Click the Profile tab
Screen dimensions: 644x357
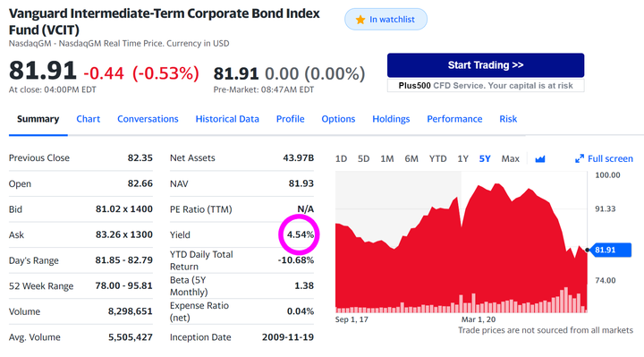pyautogui.click(x=291, y=119)
